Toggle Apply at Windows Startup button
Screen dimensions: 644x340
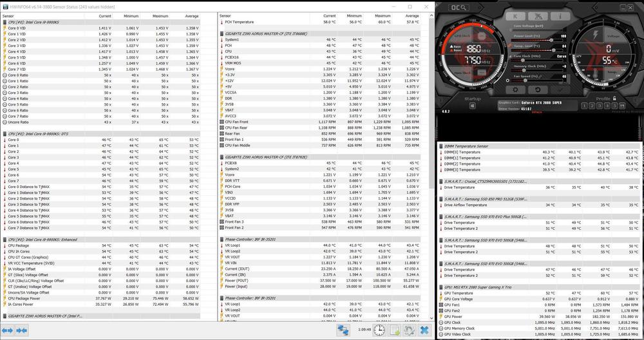[473, 107]
